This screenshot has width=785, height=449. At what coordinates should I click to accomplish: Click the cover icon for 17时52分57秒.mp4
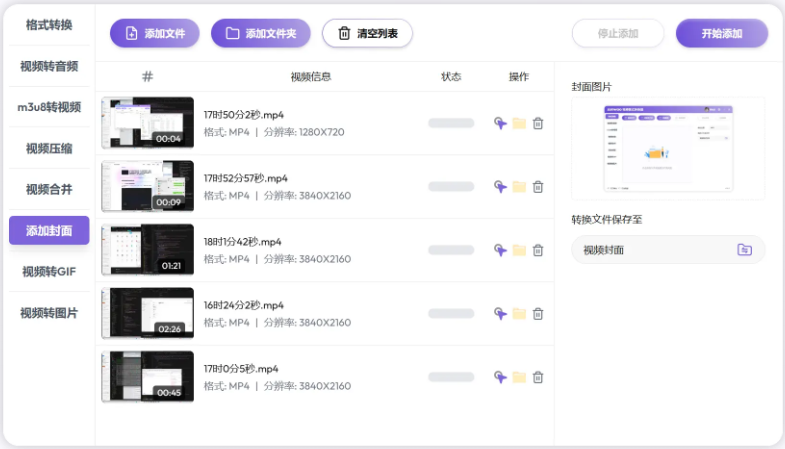pyautogui.click(x=500, y=187)
